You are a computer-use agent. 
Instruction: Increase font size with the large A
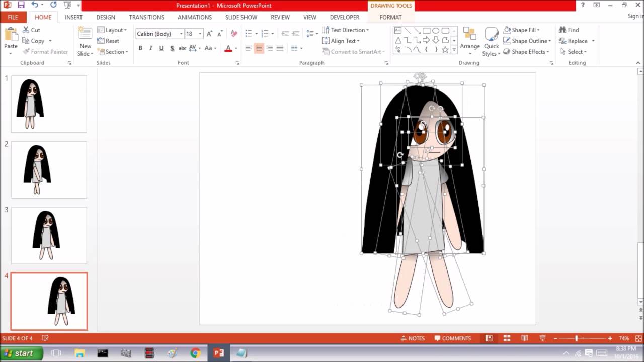209,34
